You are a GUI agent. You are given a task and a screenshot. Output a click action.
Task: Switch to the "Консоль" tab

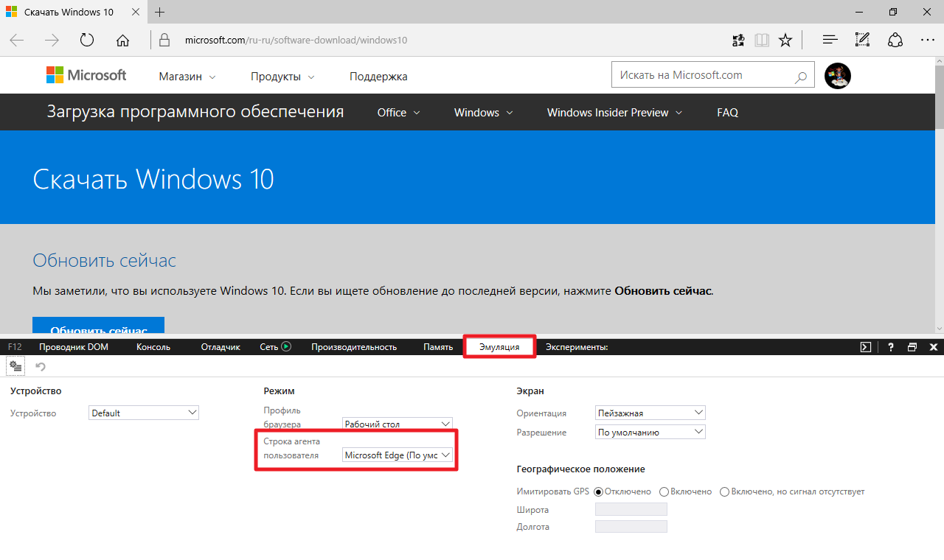[x=153, y=347]
